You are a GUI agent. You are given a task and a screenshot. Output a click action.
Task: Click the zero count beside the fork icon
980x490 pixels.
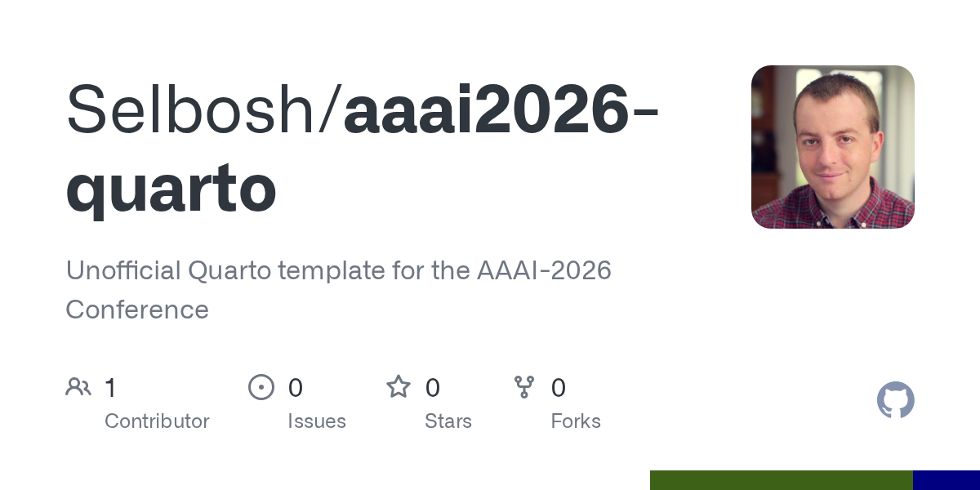[x=559, y=388]
